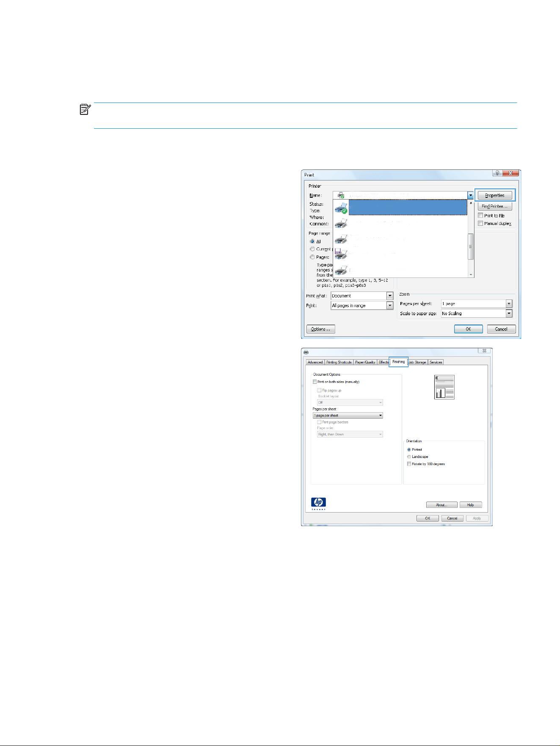560x746 pixels.
Task: Select the All page range radio button
Action: click(312, 241)
